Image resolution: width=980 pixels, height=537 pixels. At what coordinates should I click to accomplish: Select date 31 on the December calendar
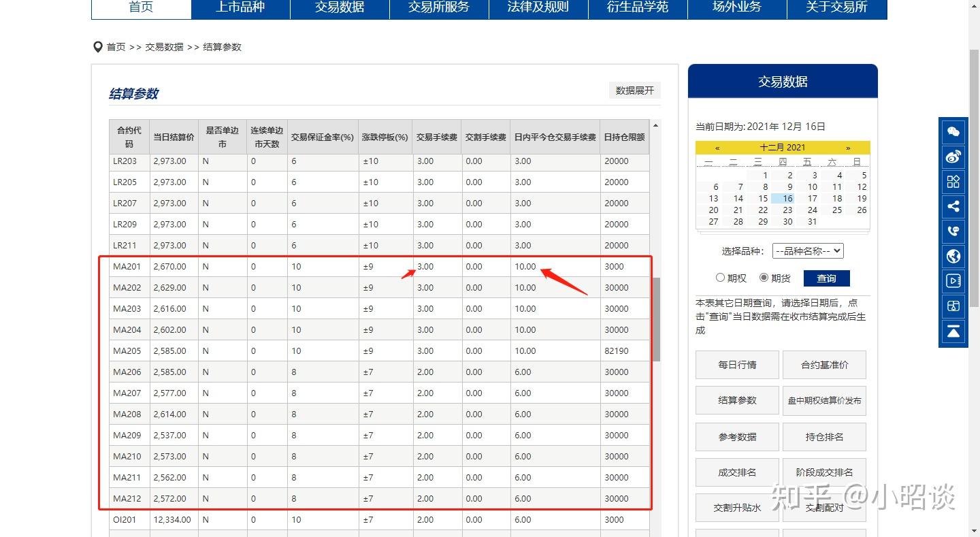pyautogui.click(x=812, y=221)
